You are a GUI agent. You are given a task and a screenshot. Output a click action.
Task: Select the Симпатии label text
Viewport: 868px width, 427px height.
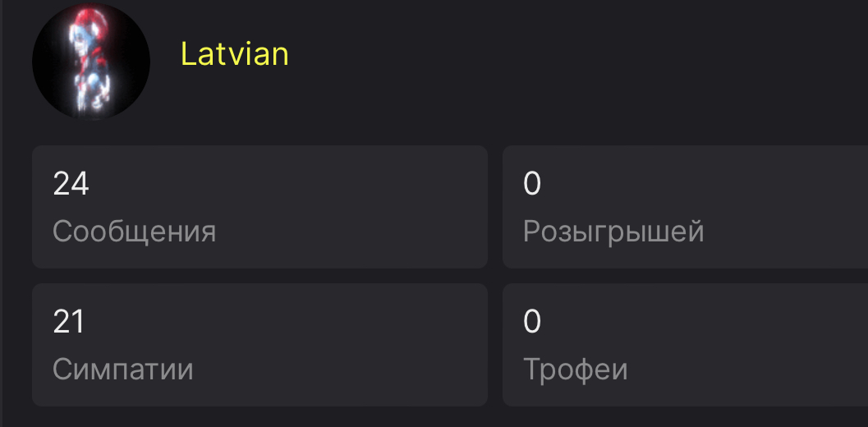[x=123, y=370]
